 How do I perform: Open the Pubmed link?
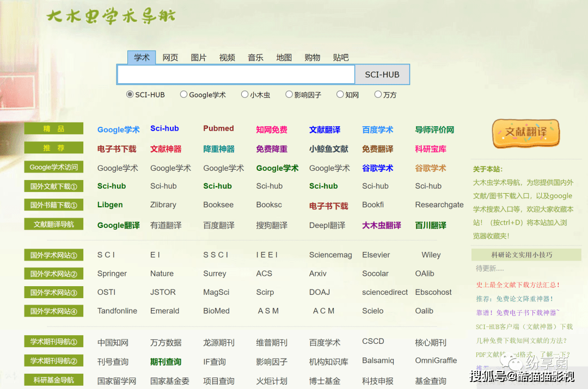tap(218, 129)
